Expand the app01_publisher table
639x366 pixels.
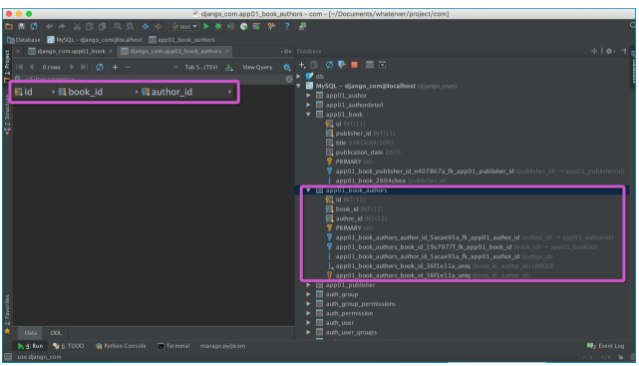308,285
